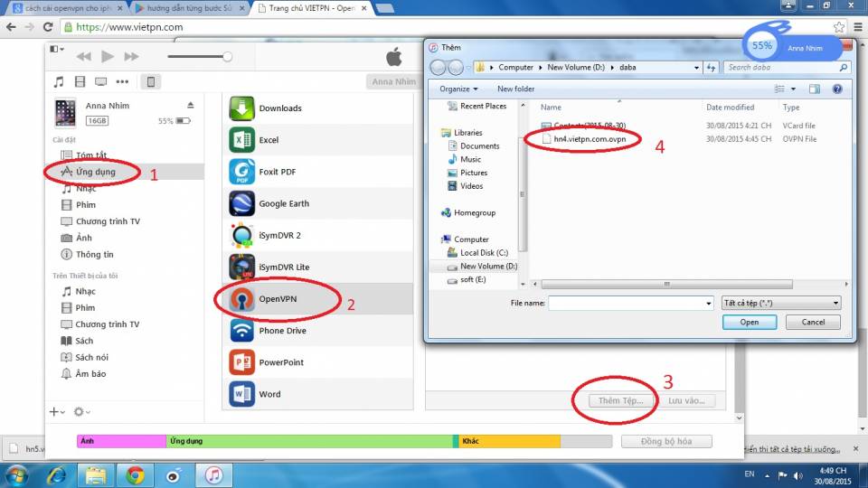The width and height of the screenshot is (868, 488).
Task: Open the Tóm tắt summary item
Action: tap(90, 155)
